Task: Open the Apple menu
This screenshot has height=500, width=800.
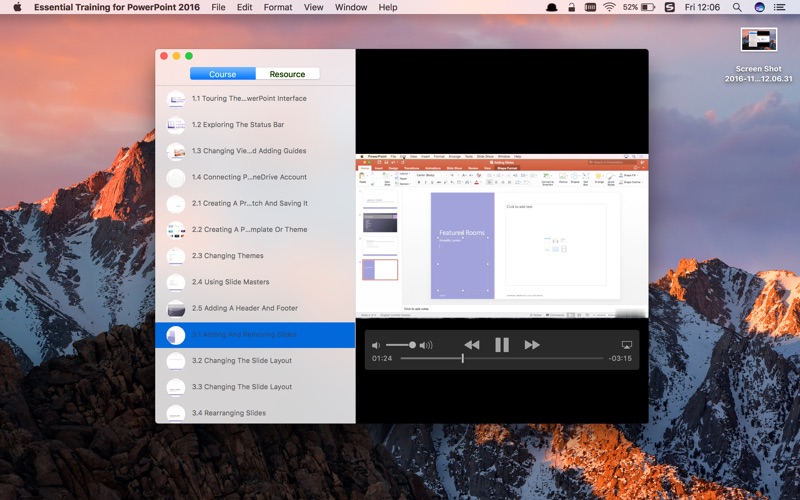Action: [x=17, y=7]
